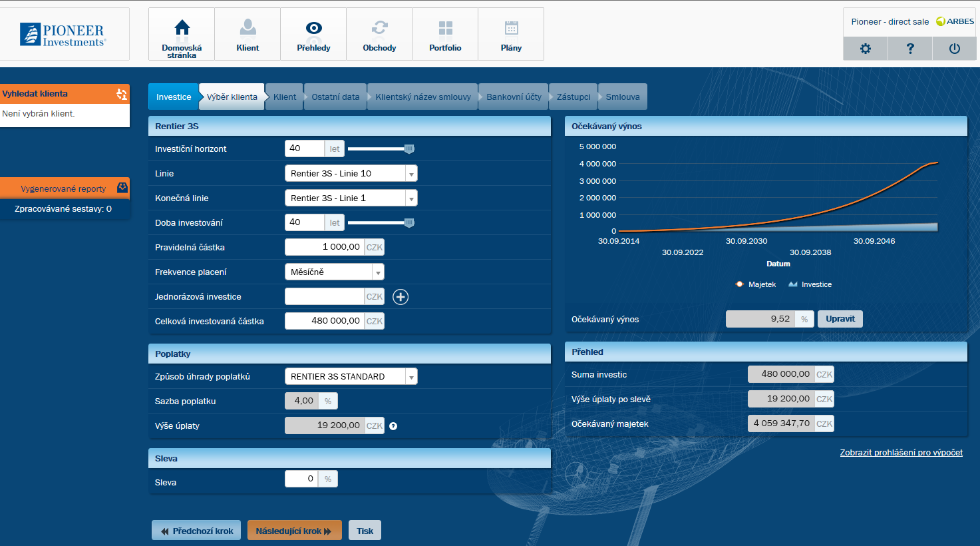The width and height of the screenshot is (980, 546).
Task: Open the Frekvence placení dropdown
Action: [335, 272]
